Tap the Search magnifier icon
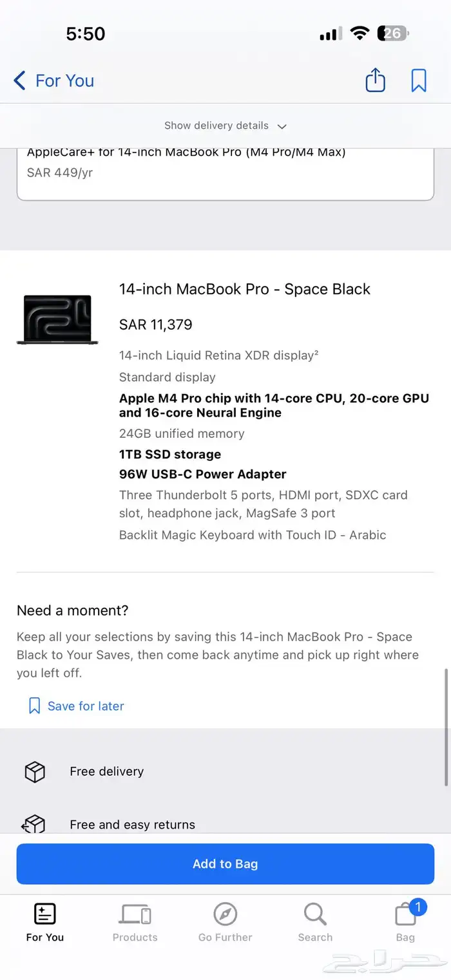Screen dimensions: 451x980 click(315, 914)
